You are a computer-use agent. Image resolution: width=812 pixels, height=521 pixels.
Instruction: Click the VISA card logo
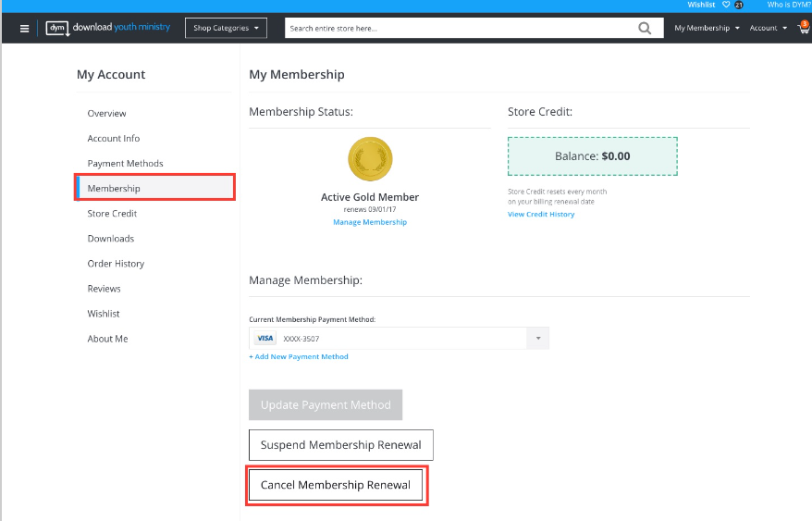[265, 339]
